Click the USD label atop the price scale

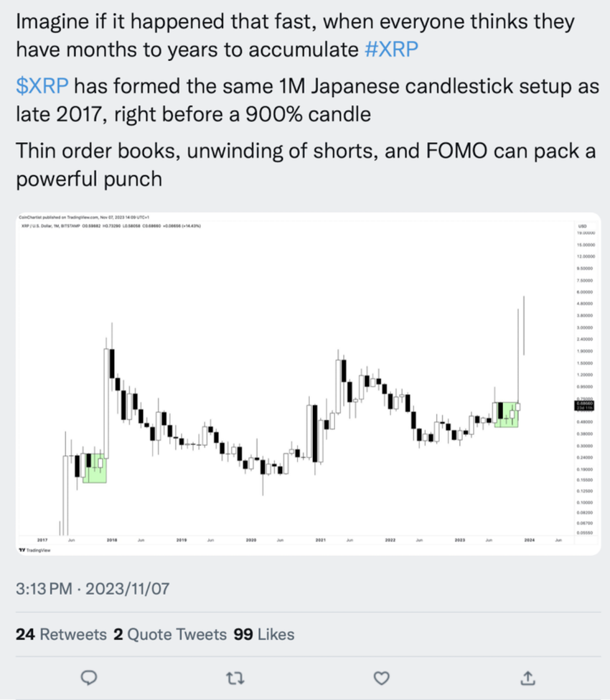coord(584,225)
